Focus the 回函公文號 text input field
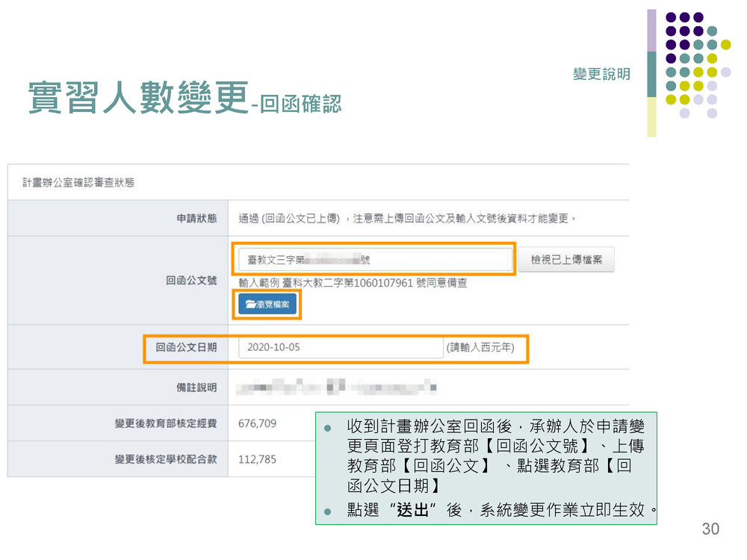 (373, 260)
